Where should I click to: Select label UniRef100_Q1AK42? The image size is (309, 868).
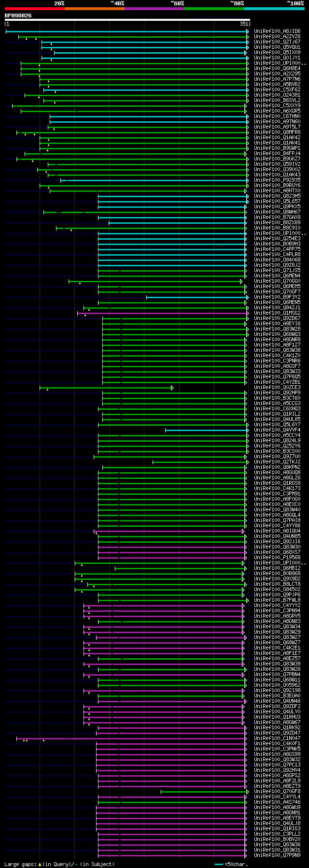coord(277,138)
